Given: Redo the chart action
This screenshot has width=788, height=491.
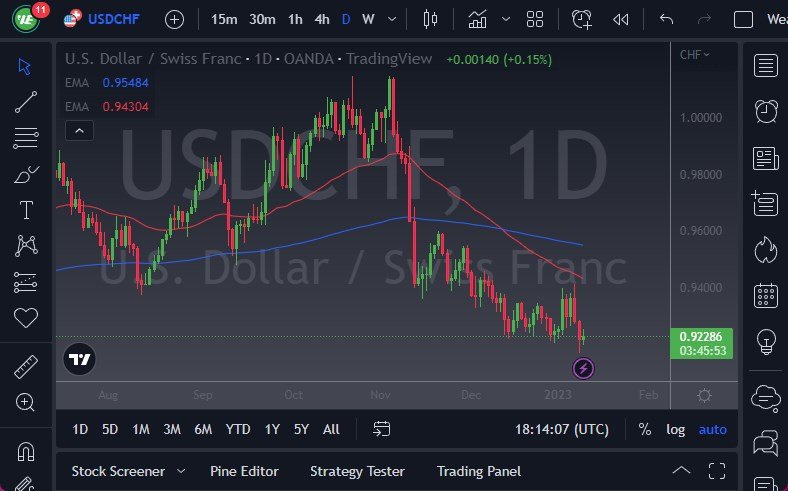Looking at the screenshot, I should coord(705,20).
